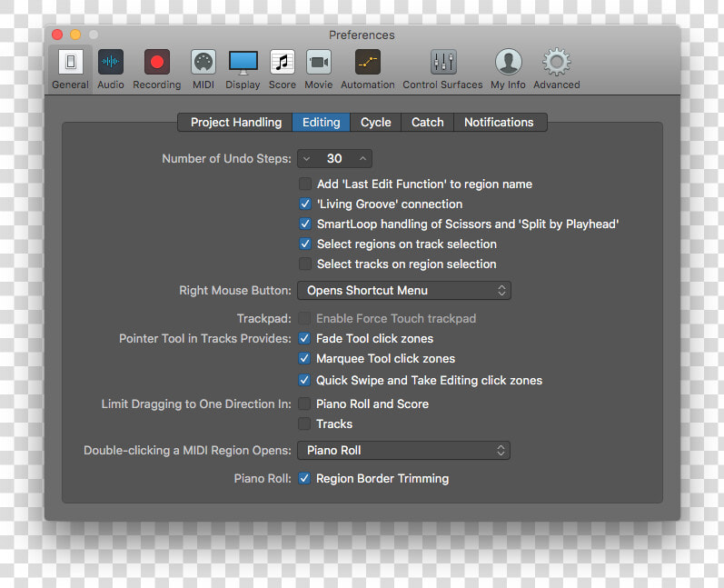Switch to the Project Handling tab
The width and height of the screenshot is (724, 588).
(x=235, y=123)
